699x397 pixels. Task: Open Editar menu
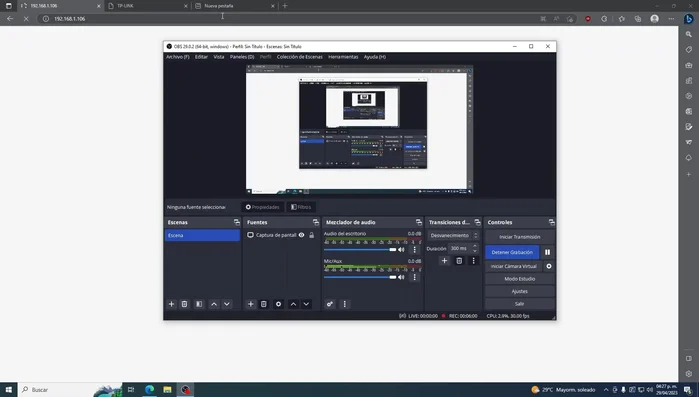(x=201, y=57)
